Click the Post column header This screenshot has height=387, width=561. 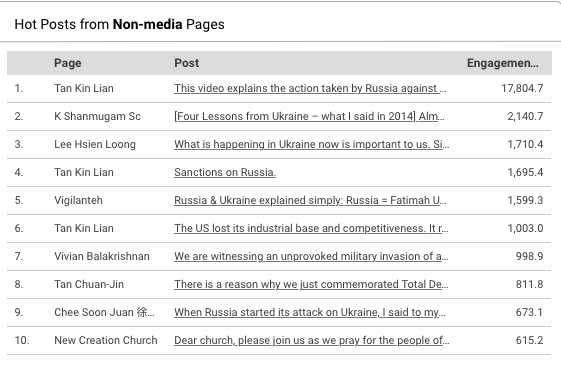click(187, 63)
